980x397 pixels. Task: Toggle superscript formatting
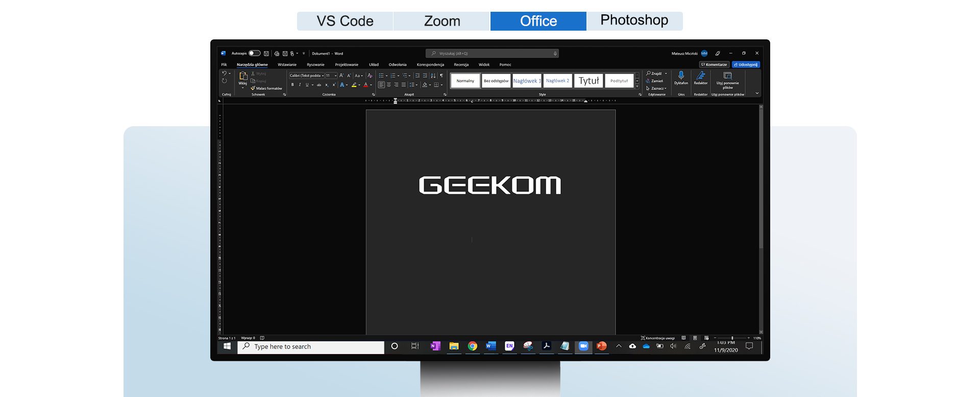334,85
